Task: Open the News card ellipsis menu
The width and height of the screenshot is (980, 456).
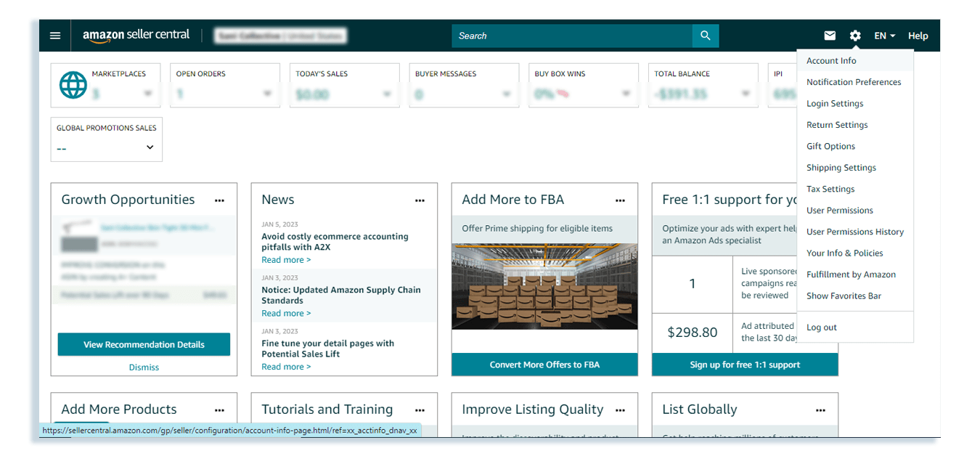Action: pos(420,200)
